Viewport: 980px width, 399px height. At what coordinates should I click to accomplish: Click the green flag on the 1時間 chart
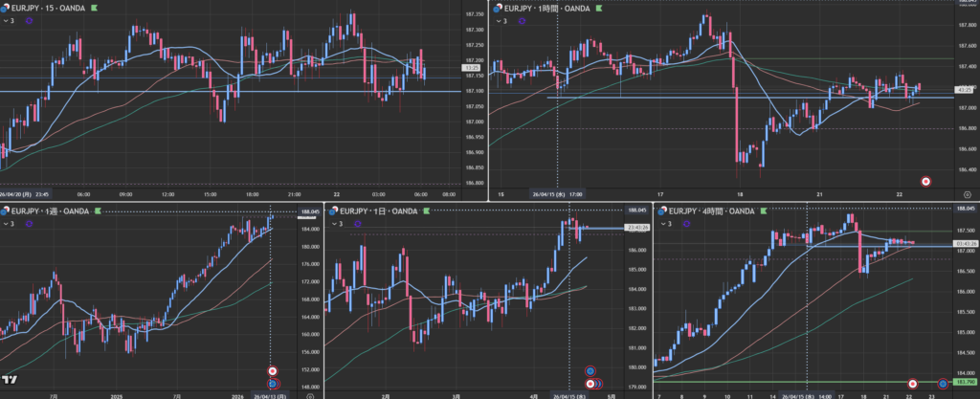tap(600, 8)
